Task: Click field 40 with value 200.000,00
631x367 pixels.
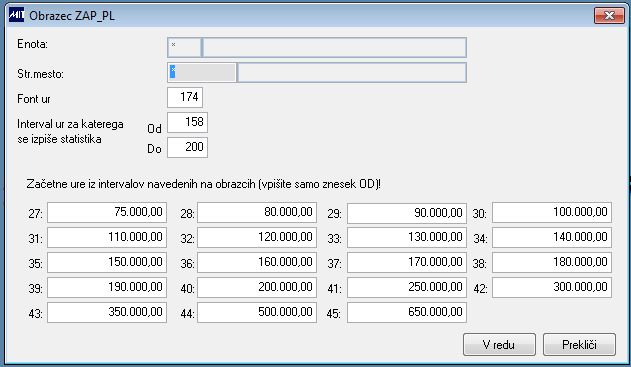Action: pyautogui.click(x=257, y=287)
